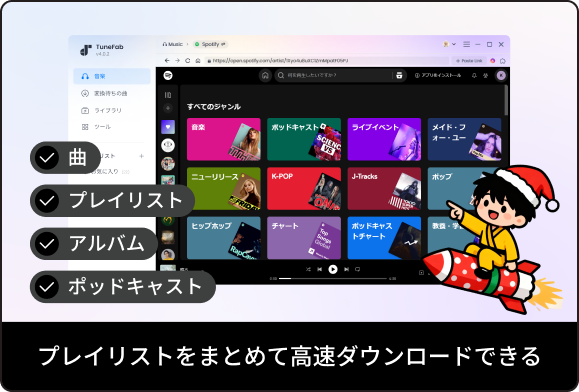Open the hamburger menu in title bar

tap(467, 44)
